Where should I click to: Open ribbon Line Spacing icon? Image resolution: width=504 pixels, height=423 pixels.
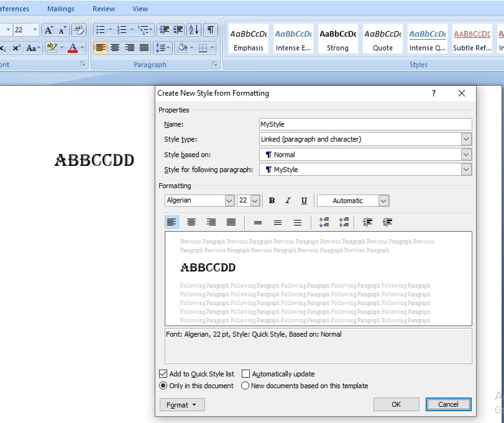[163, 48]
